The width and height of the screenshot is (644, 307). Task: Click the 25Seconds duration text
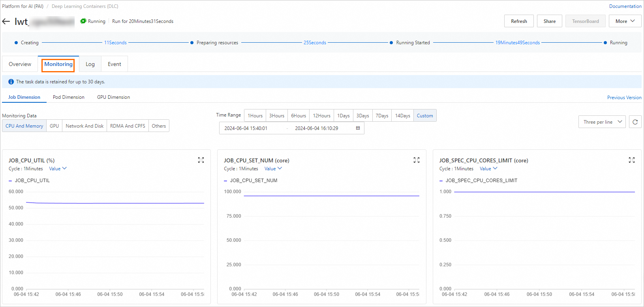point(315,43)
